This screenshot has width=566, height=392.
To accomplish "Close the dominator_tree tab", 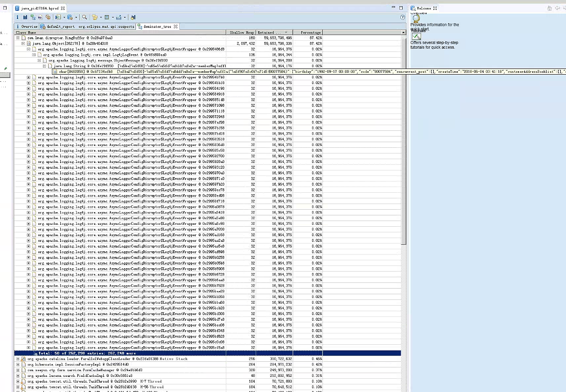I will [176, 26].
